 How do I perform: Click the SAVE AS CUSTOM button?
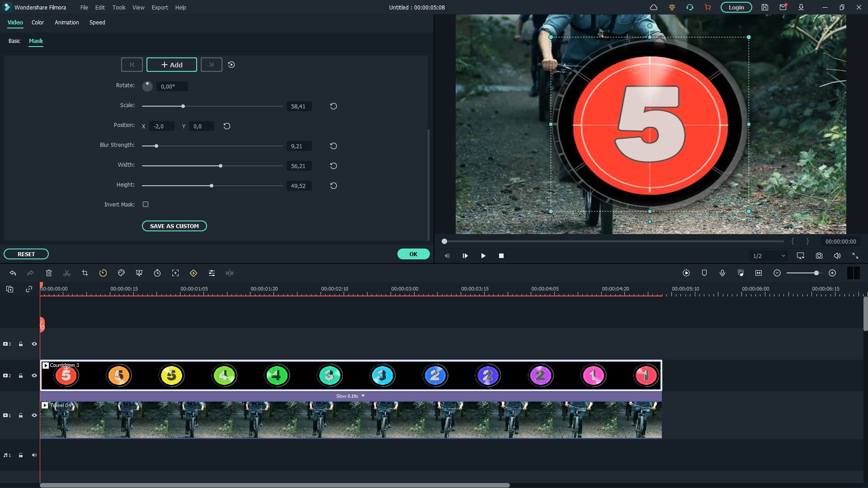(174, 226)
